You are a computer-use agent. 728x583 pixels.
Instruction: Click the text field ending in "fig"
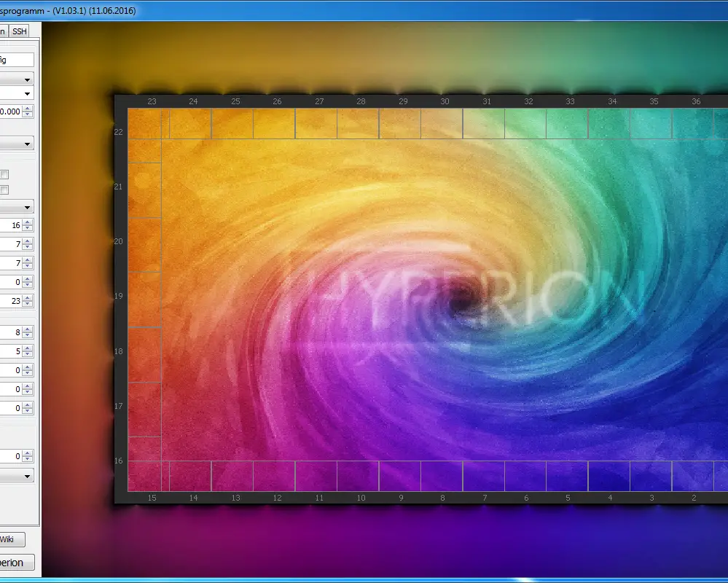coord(17,60)
